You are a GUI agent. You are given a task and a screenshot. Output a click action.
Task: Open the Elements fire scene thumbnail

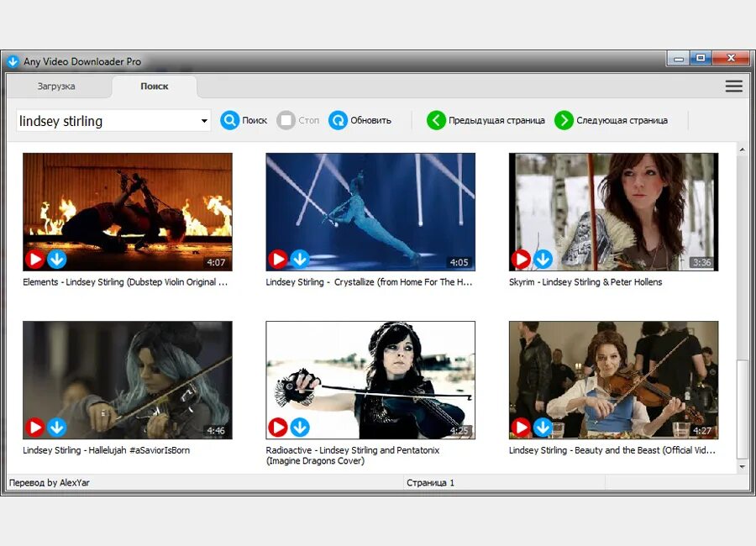coord(128,212)
